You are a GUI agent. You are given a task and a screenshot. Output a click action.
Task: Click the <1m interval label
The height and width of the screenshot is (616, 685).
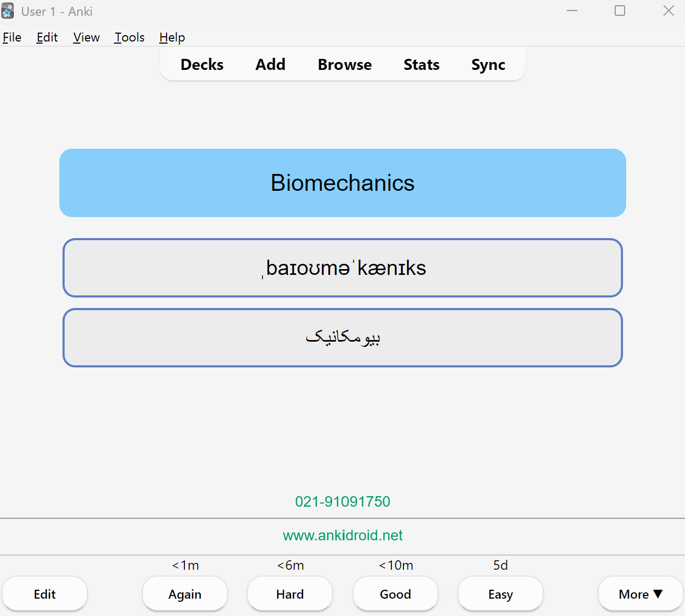(x=185, y=566)
